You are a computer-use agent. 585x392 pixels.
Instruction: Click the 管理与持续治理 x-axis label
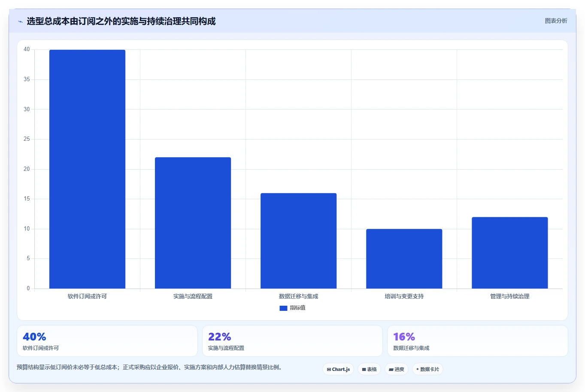pyautogui.click(x=509, y=296)
